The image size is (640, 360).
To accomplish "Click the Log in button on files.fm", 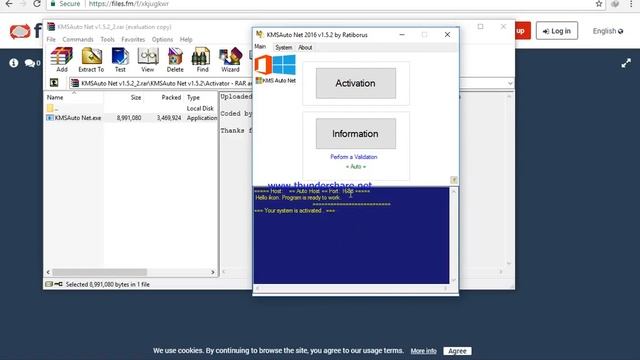I will (557, 31).
